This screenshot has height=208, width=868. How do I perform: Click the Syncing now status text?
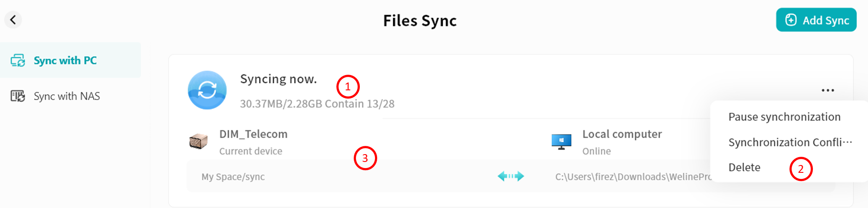(x=278, y=79)
